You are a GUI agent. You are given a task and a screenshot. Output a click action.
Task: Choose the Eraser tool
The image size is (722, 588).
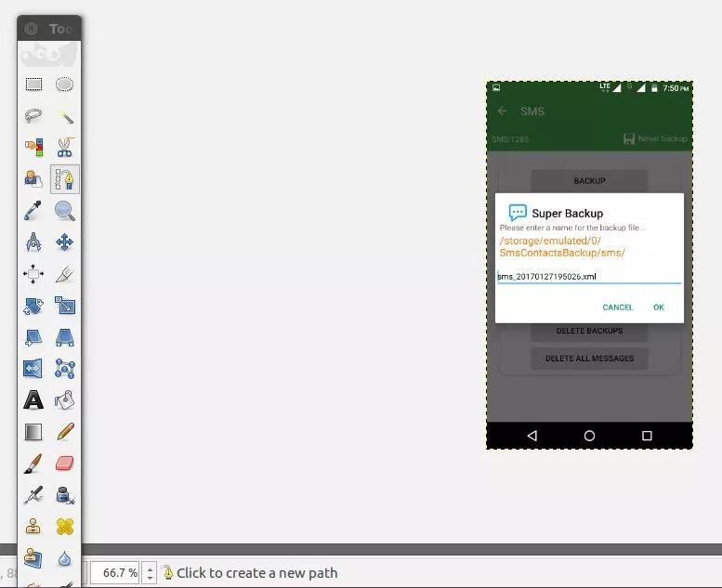coord(65,464)
